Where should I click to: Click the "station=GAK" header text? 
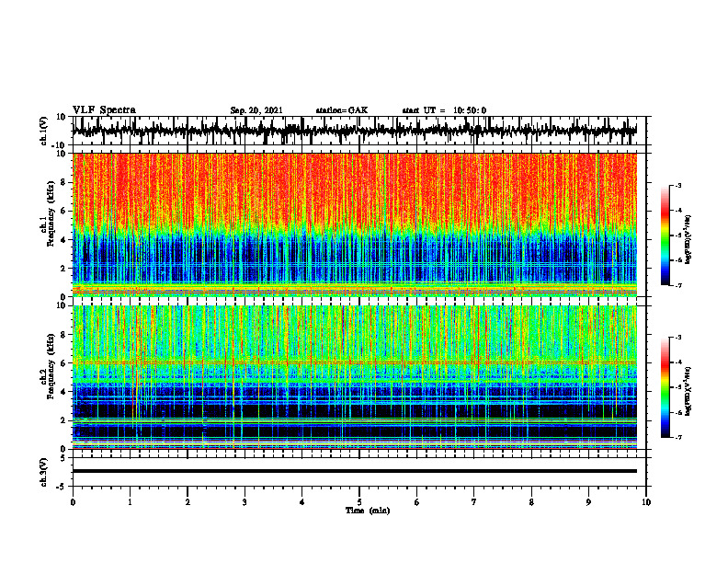click(x=342, y=110)
